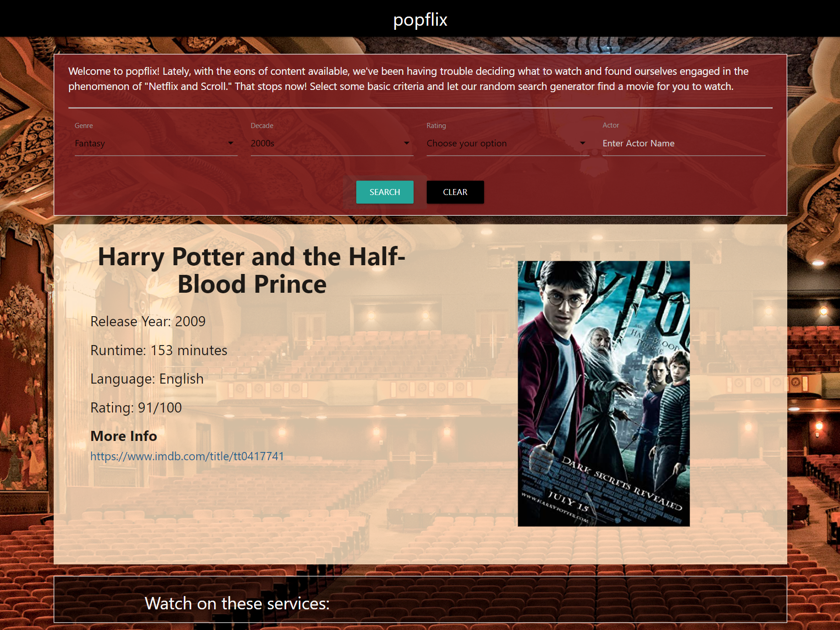Click the Decade dropdown arrow
The width and height of the screenshot is (840, 630).
pos(407,143)
